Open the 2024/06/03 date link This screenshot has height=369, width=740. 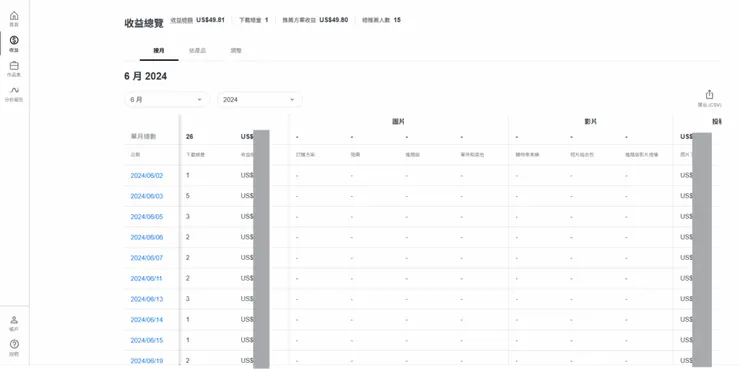[x=147, y=196]
